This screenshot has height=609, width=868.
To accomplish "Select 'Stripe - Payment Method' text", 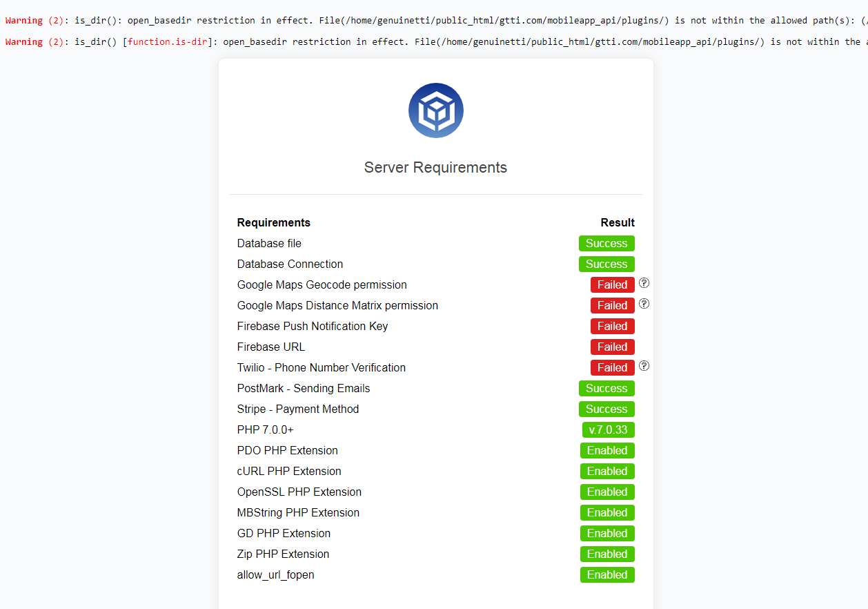I will click(298, 409).
